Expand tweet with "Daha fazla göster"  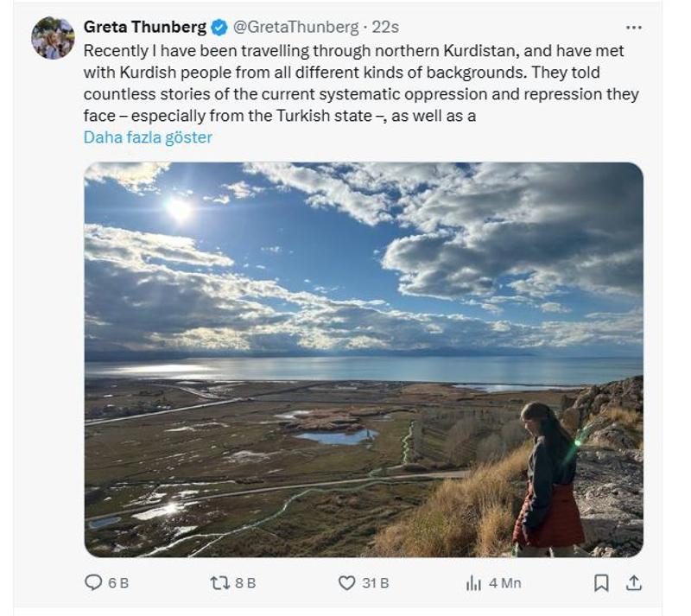[148, 137]
